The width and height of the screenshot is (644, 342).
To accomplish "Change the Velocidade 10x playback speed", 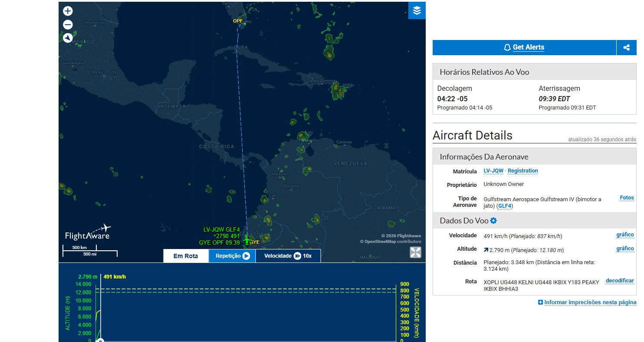I will click(288, 256).
